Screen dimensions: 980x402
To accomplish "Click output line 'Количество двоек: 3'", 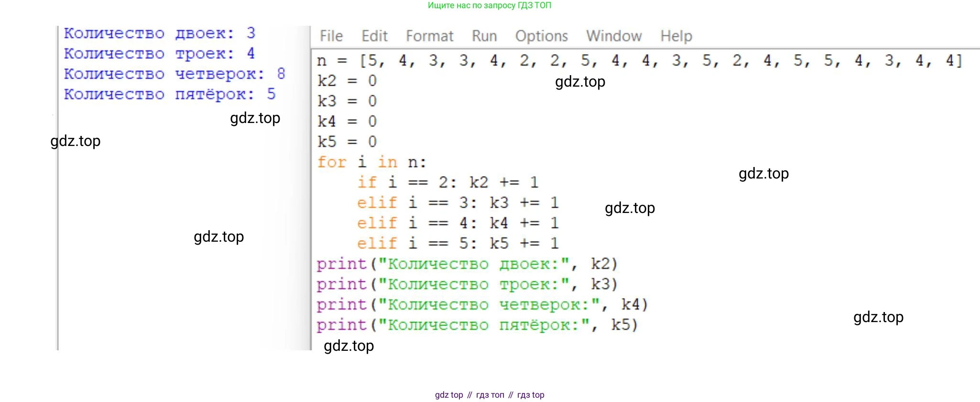I will click(160, 33).
